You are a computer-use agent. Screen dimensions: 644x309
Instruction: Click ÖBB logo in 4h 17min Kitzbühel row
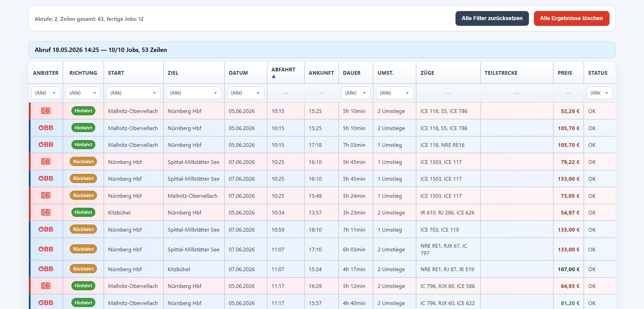46,269
